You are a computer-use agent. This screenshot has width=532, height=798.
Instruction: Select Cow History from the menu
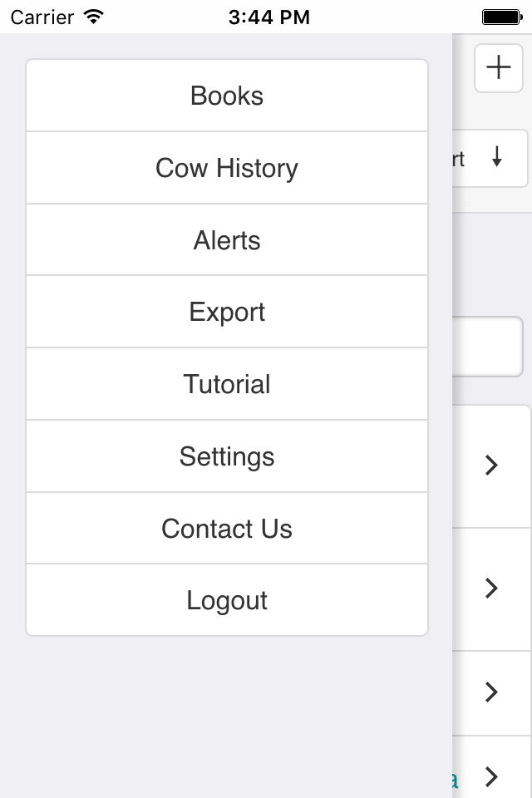pyautogui.click(x=227, y=168)
